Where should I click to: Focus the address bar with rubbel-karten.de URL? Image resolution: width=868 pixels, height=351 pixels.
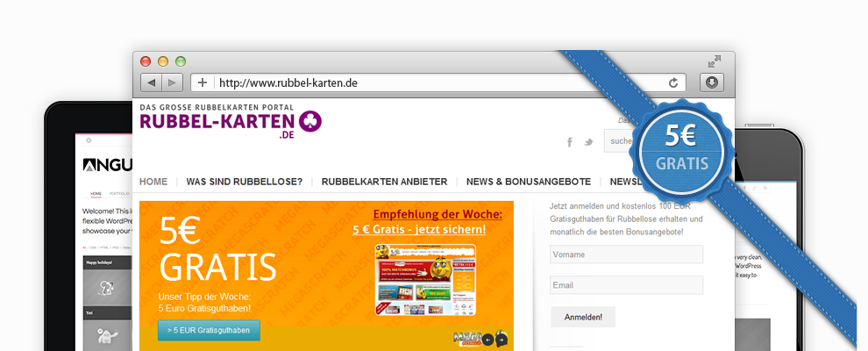click(438, 83)
